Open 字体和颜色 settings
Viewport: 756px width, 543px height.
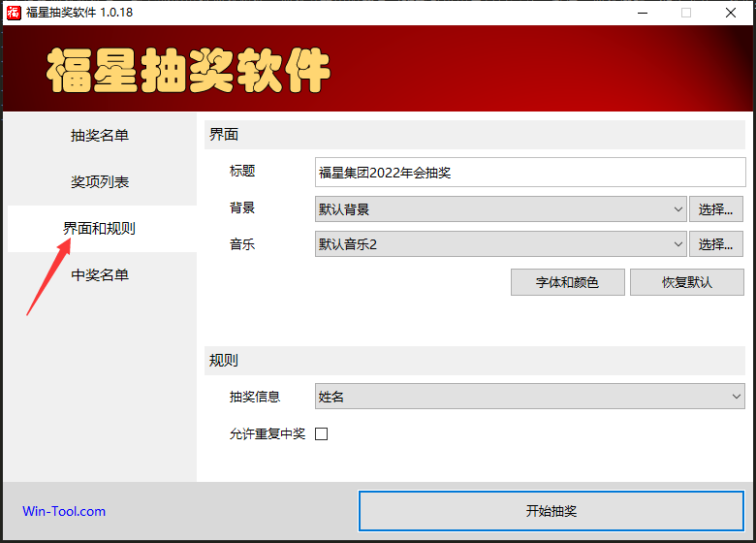567,282
